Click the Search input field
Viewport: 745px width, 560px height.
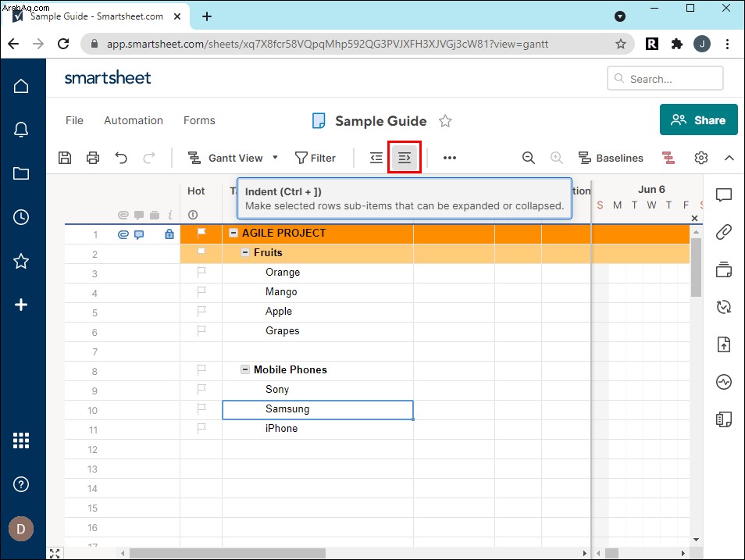click(665, 78)
